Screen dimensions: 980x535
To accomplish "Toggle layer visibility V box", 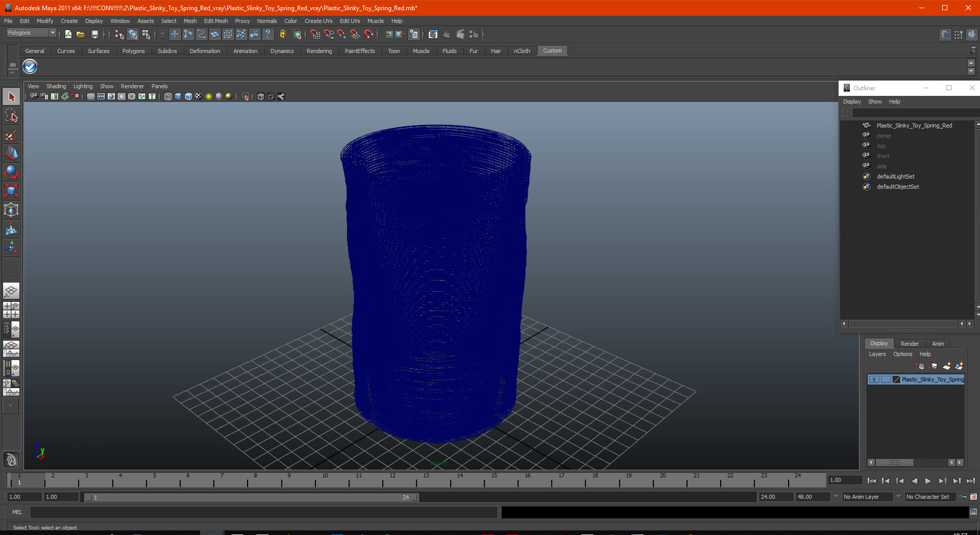I will click(x=874, y=379).
